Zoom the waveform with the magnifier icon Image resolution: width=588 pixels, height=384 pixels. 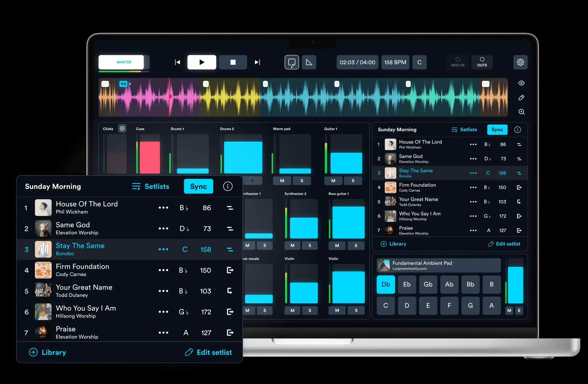[x=521, y=112]
